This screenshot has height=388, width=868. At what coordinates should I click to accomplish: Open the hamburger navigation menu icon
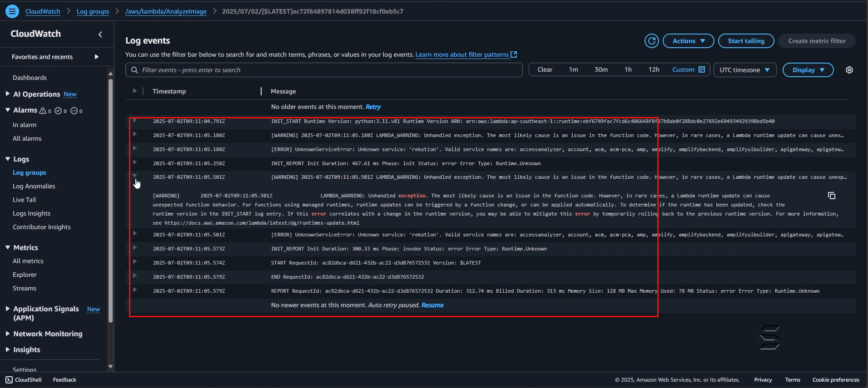pyautogui.click(x=12, y=11)
